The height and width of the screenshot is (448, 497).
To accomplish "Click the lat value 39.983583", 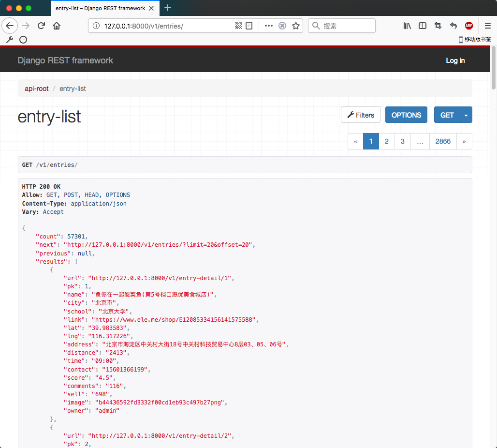I will (x=107, y=328).
